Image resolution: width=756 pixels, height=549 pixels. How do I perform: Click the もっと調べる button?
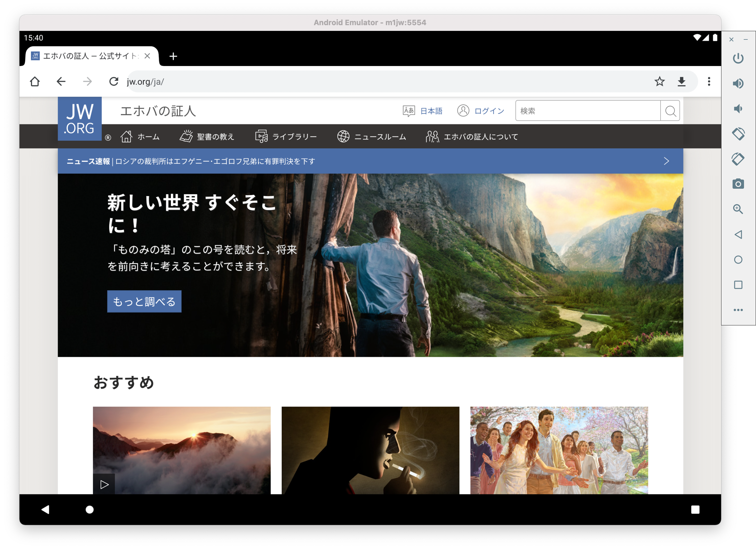(x=144, y=301)
